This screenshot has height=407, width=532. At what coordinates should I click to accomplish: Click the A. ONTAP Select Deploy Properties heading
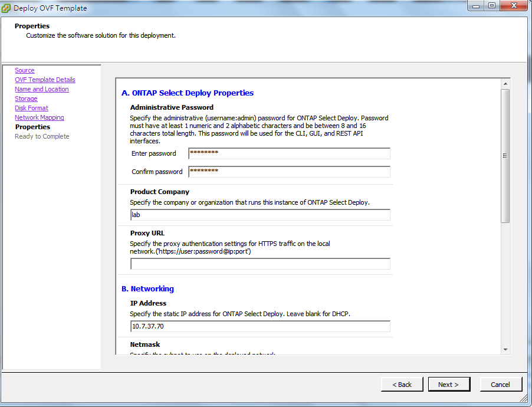pos(188,93)
